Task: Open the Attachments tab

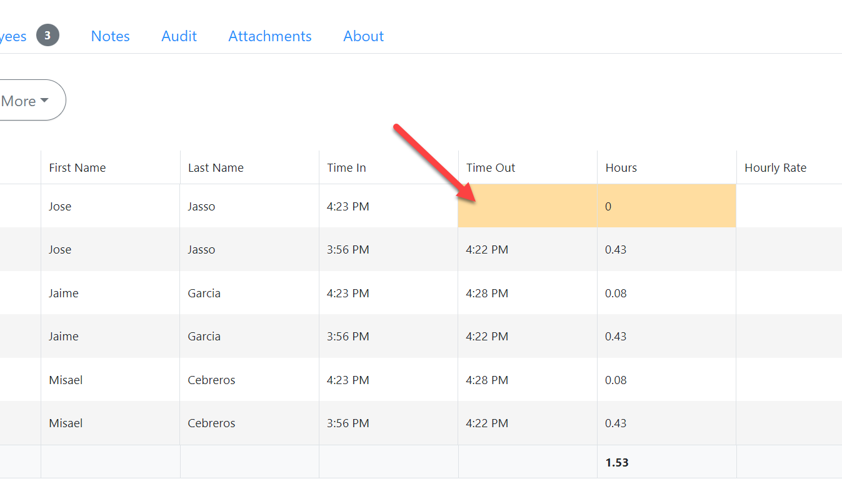Action: point(269,36)
